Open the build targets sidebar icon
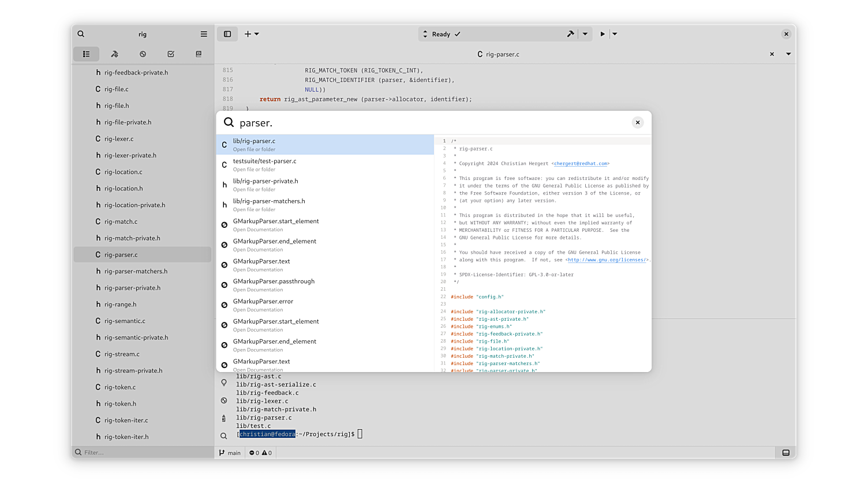The height and width of the screenshot is (488, 868). pyautogui.click(x=114, y=54)
